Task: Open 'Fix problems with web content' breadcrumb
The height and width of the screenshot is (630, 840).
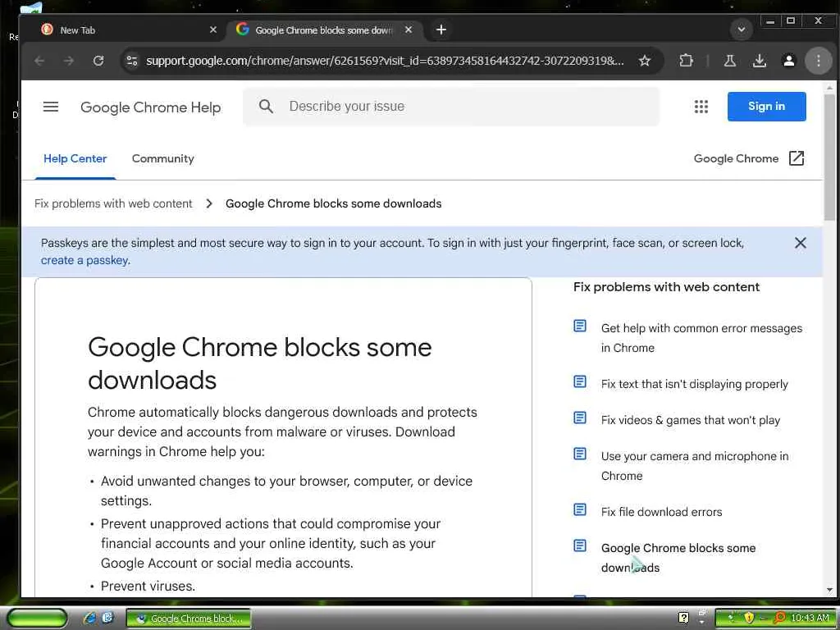Action: tap(113, 203)
